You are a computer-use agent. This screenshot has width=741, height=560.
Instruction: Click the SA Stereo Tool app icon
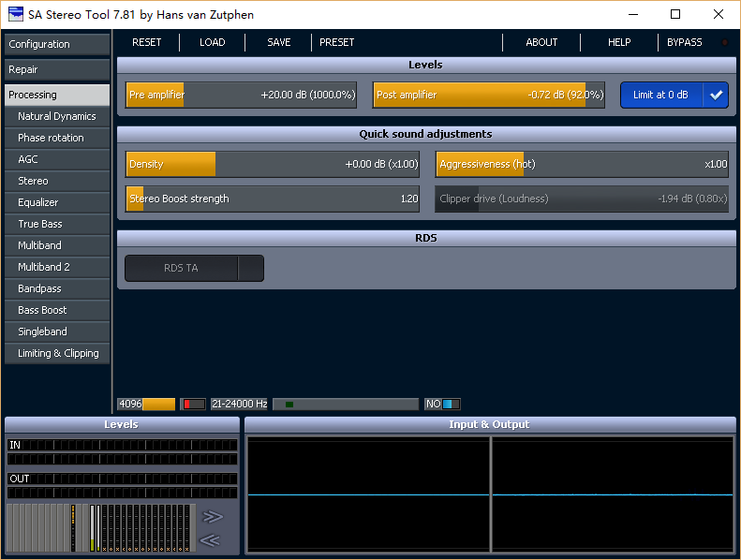[x=16, y=14]
